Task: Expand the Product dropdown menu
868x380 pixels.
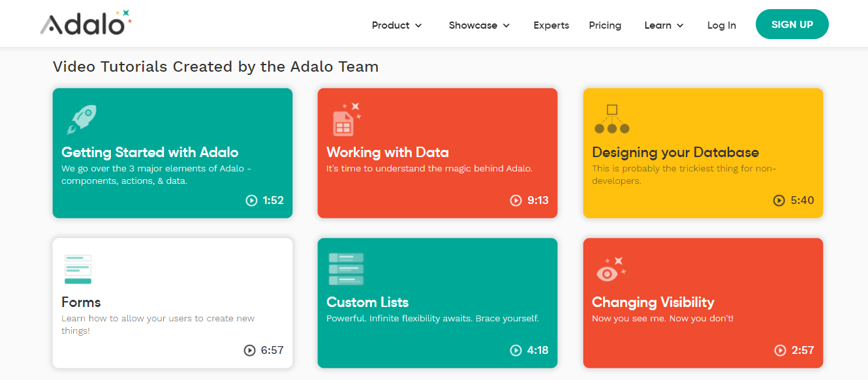Action: click(x=397, y=25)
